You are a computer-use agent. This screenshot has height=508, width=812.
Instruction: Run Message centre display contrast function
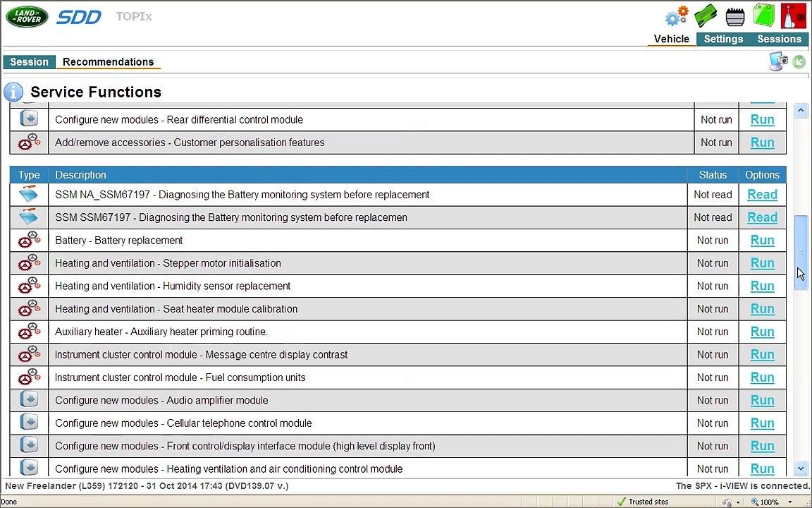pyautogui.click(x=762, y=355)
